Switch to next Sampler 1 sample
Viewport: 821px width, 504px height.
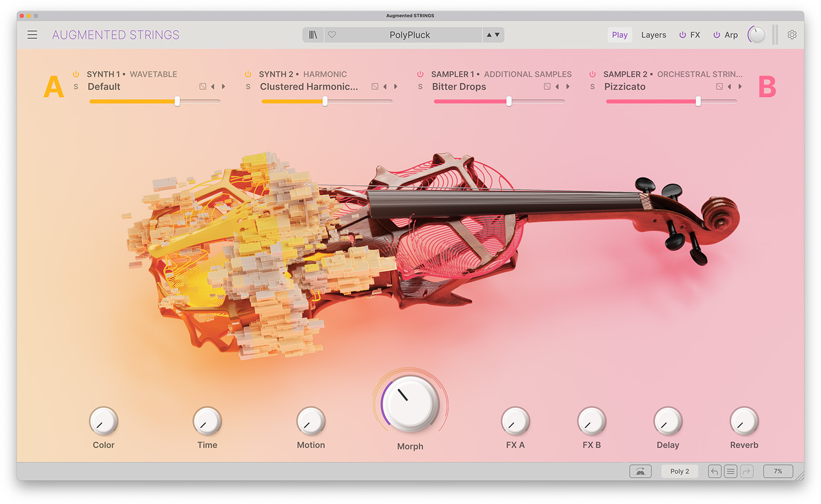[x=568, y=87]
